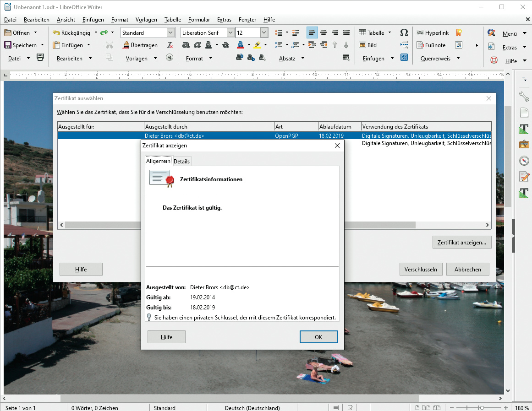Open sidebar Properties wrench icon
532x411 pixels.
[524, 97]
